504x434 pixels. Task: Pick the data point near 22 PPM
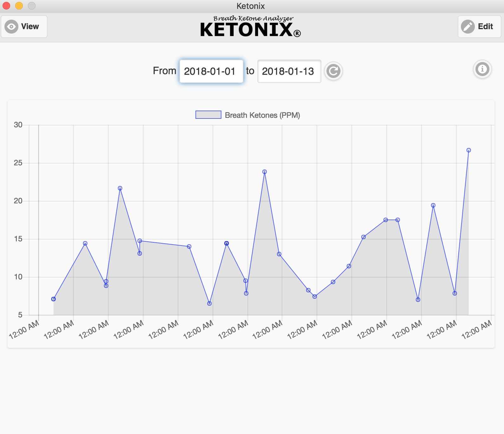120,188
